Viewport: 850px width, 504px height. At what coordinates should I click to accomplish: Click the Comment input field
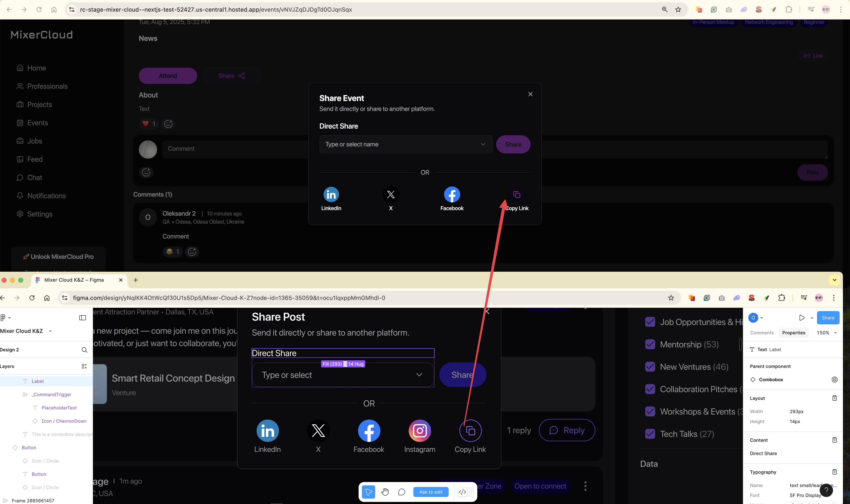[234, 149]
